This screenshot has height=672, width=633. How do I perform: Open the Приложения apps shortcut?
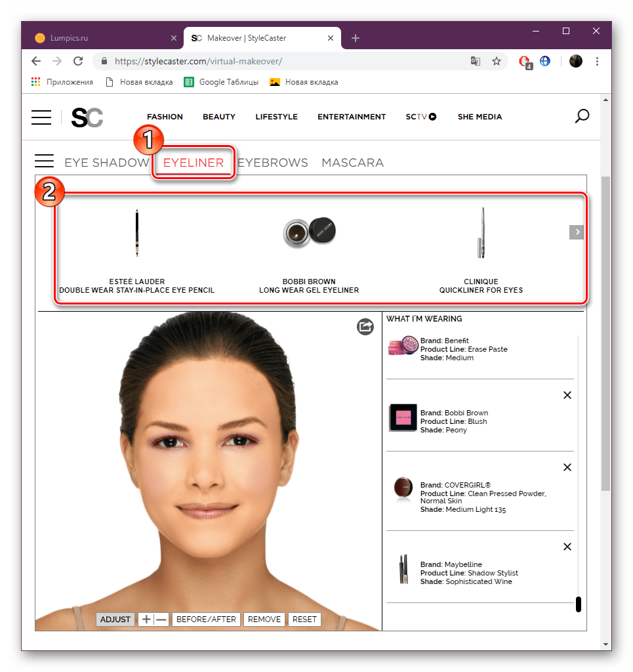click(62, 82)
